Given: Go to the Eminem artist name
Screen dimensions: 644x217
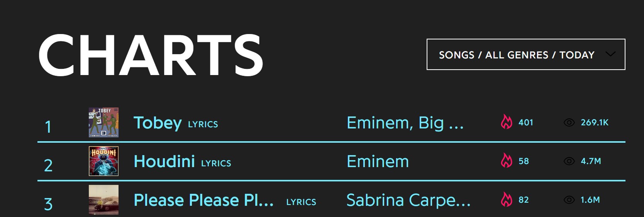Looking at the screenshot, I should pyautogui.click(x=378, y=161).
